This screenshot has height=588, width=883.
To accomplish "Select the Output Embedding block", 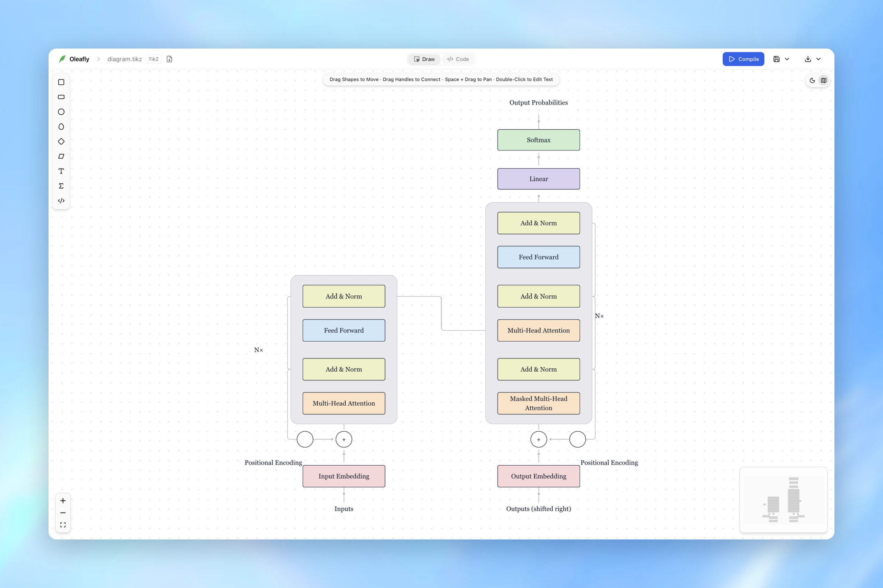I will coord(539,476).
